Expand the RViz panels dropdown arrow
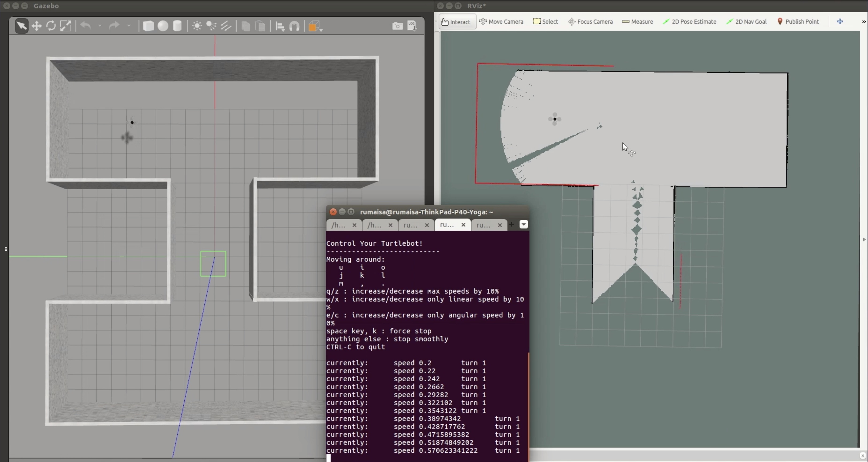The width and height of the screenshot is (868, 462). click(862, 21)
